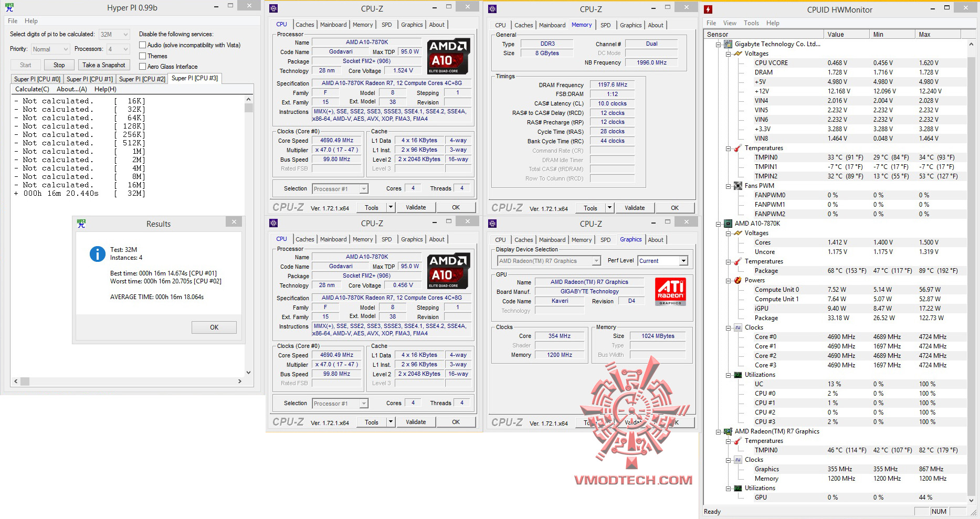
Task: Open the Perf Level Current dropdown
Action: click(x=663, y=261)
